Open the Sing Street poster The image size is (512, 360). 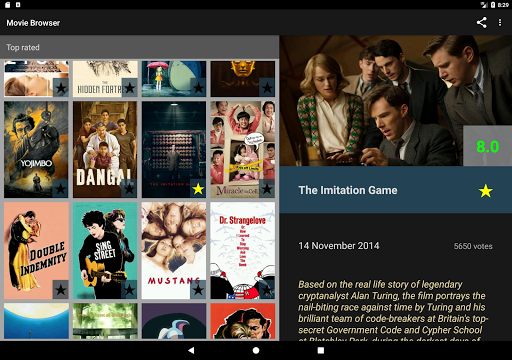105,251
